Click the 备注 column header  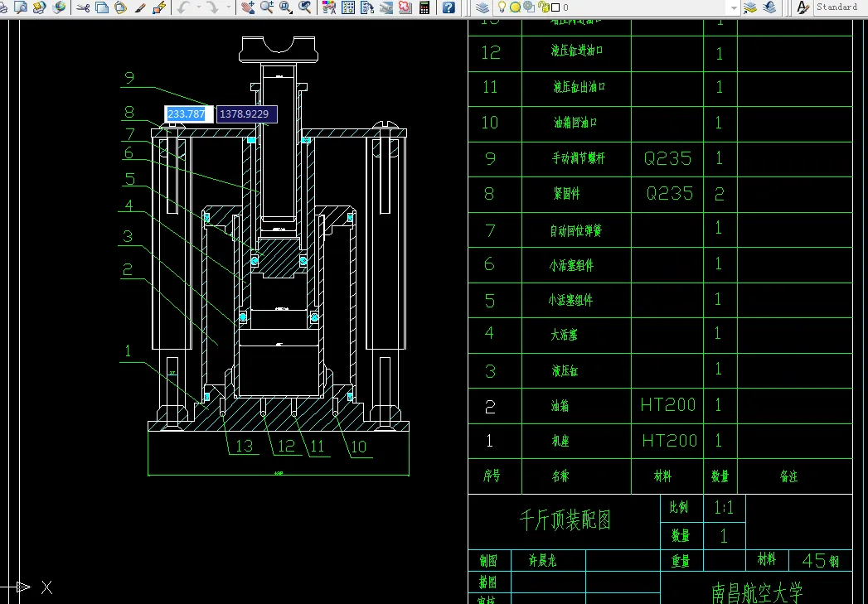coord(789,476)
